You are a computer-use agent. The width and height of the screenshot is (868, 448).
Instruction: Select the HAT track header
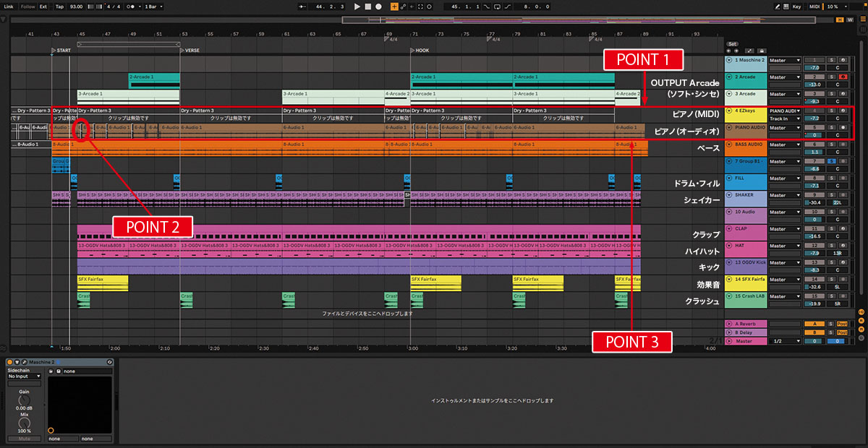(746, 249)
